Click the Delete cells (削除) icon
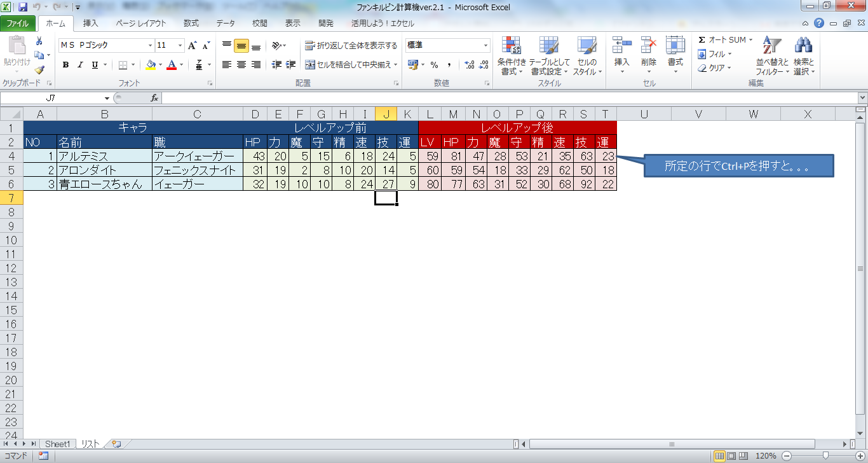The image size is (868, 463). (649, 46)
